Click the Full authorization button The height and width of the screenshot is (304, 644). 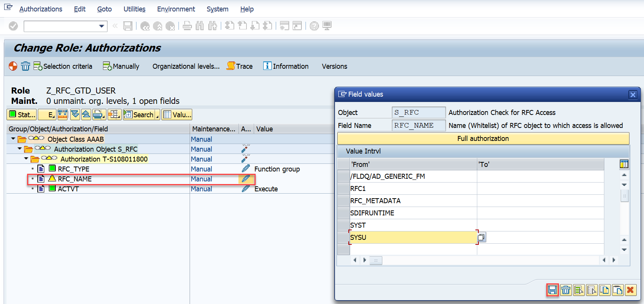[x=483, y=139]
